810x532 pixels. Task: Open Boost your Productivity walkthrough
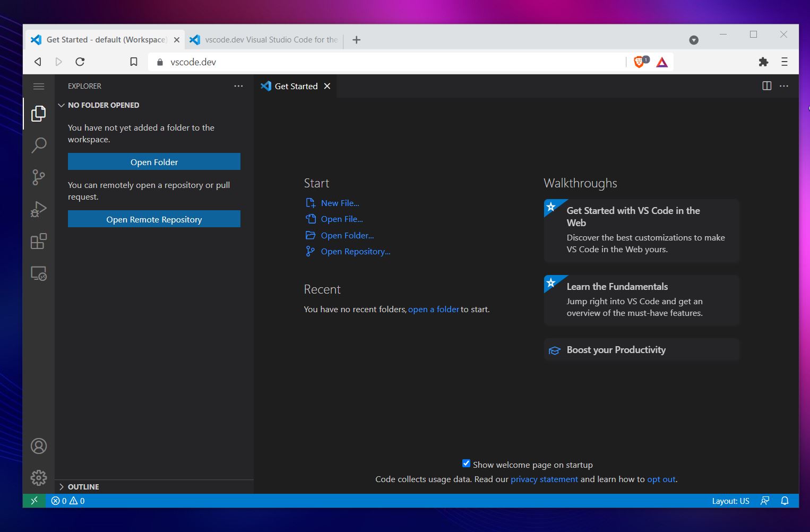(x=642, y=350)
